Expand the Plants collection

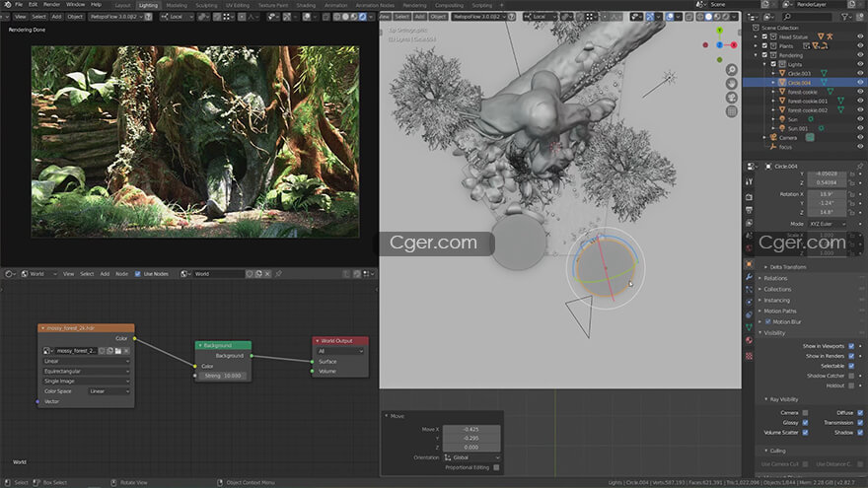[x=757, y=46]
